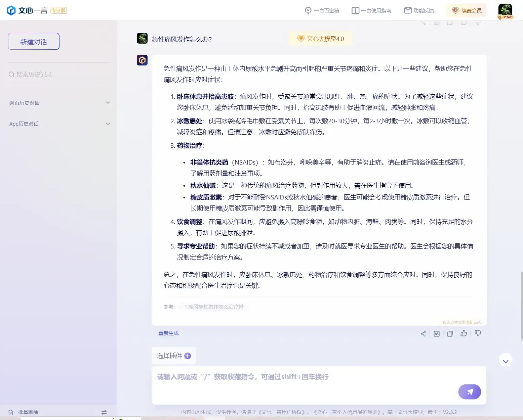This screenshot has height=420, width=523.
Task: Open batch delete with the trash icon
Action: [11, 412]
